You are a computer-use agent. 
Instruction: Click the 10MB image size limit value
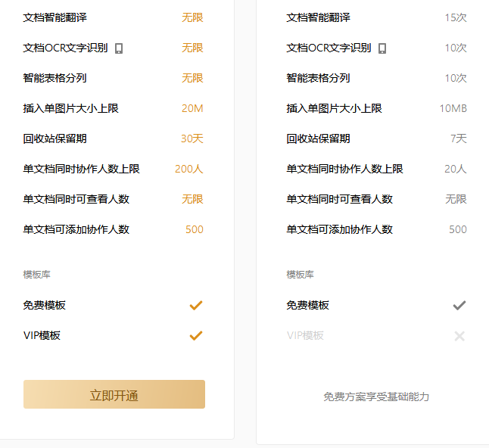coord(453,108)
